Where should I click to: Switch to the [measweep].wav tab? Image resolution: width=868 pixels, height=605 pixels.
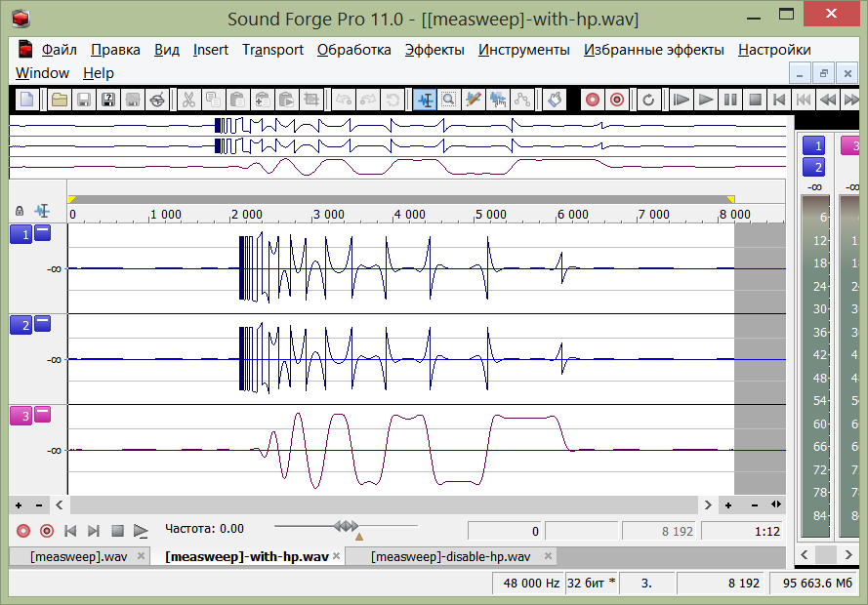point(79,556)
